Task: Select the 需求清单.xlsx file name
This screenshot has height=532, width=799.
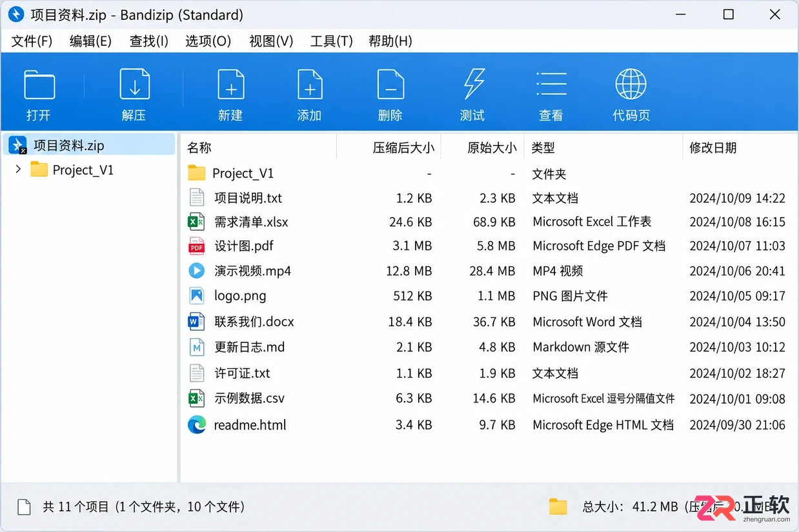Action: pyautogui.click(x=251, y=222)
